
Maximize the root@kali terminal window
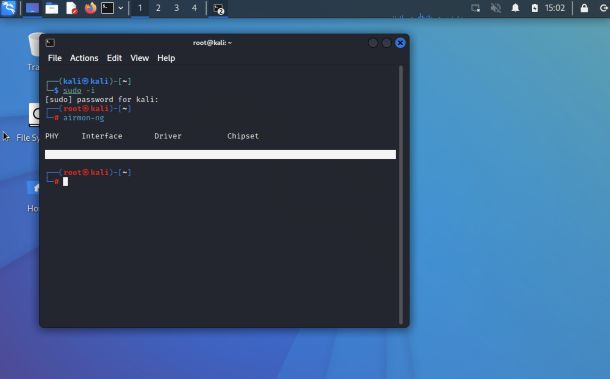pyautogui.click(x=386, y=43)
